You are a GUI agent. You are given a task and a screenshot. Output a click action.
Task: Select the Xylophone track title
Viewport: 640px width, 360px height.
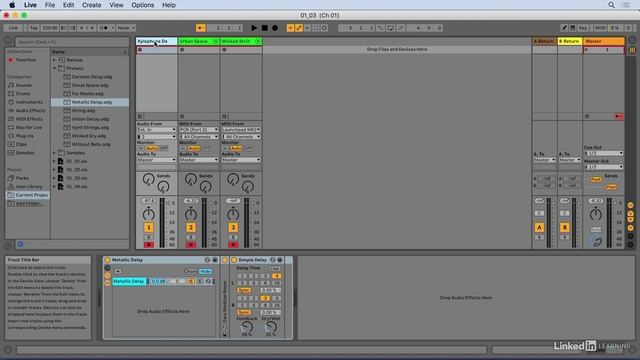156,41
